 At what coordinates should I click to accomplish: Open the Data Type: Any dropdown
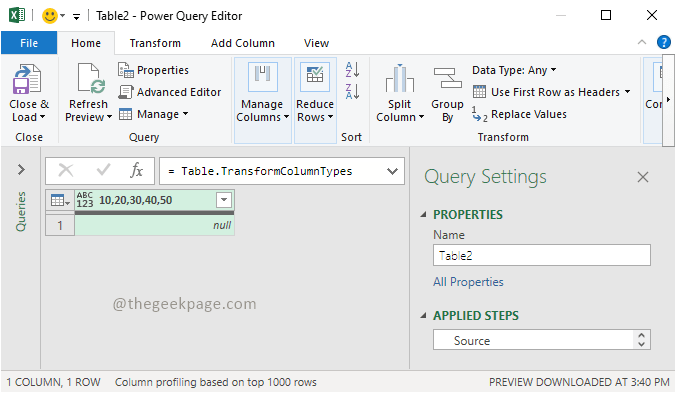point(514,70)
